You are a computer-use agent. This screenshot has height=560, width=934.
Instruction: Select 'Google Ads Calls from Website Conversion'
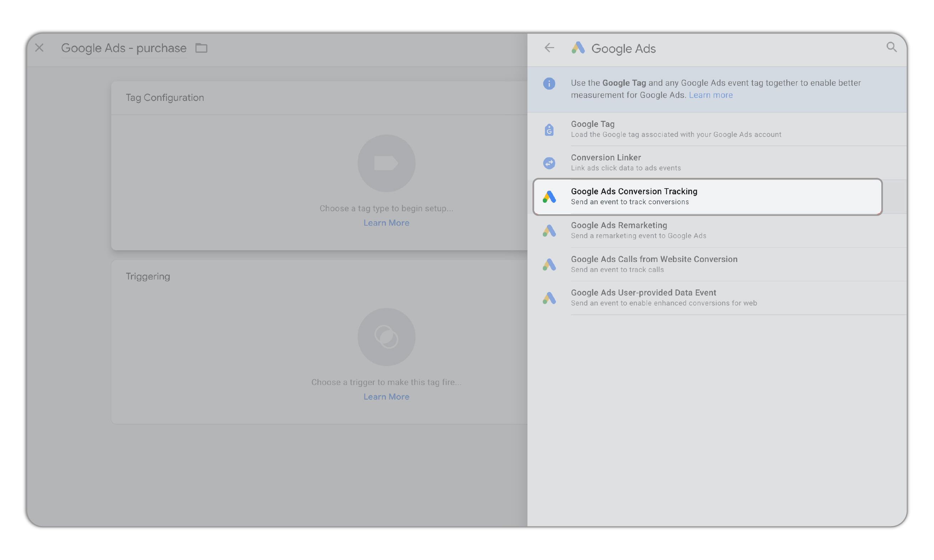(x=716, y=264)
